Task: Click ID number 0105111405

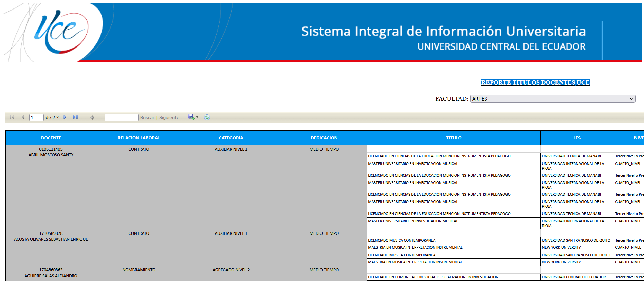Action: pyautogui.click(x=51, y=149)
